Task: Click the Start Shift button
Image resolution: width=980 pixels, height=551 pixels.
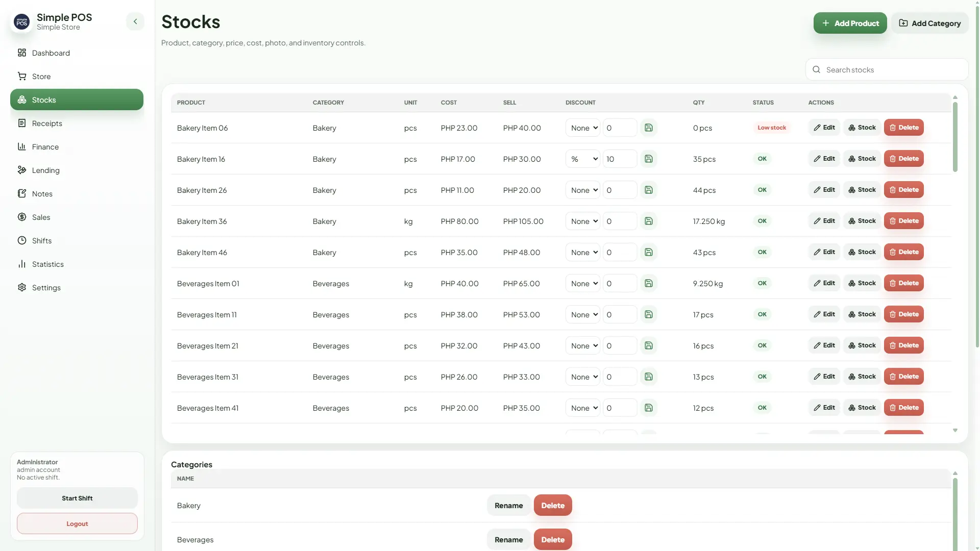Action: point(77,498)
